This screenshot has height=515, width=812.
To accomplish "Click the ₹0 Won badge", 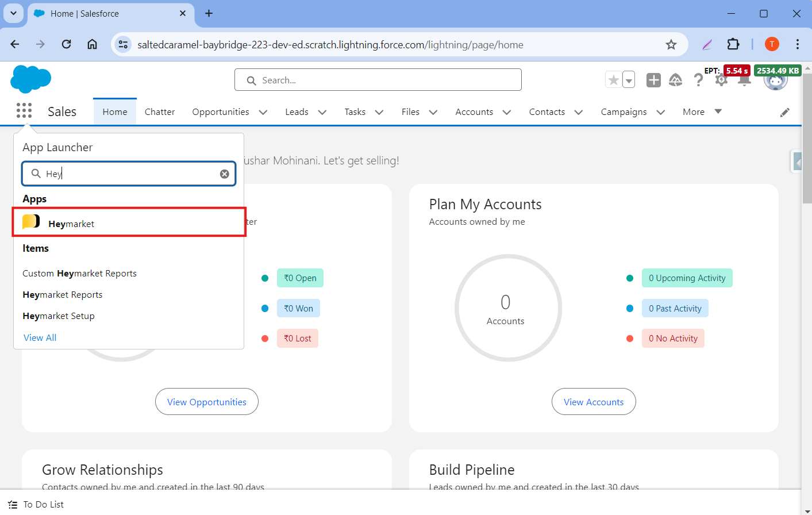I will click(x=298, y=308).
